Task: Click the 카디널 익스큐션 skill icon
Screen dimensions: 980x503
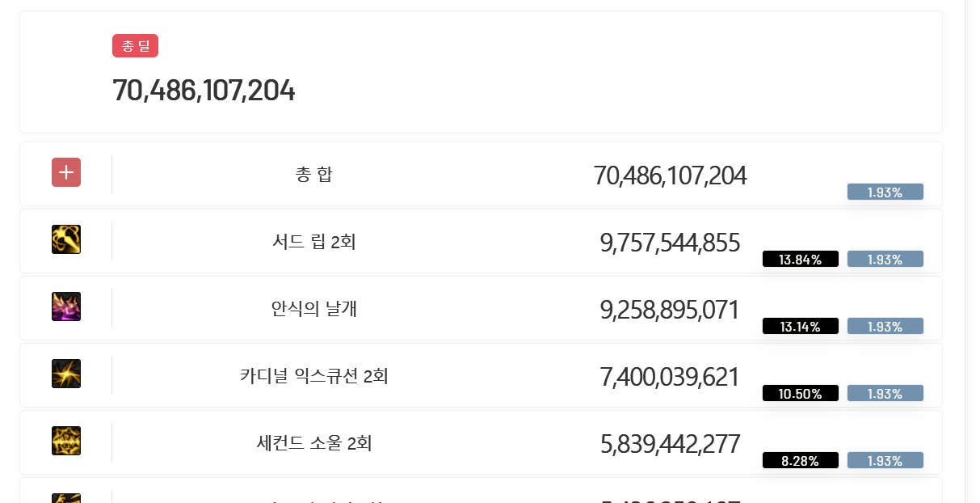Action: click(x=66, y=374)
